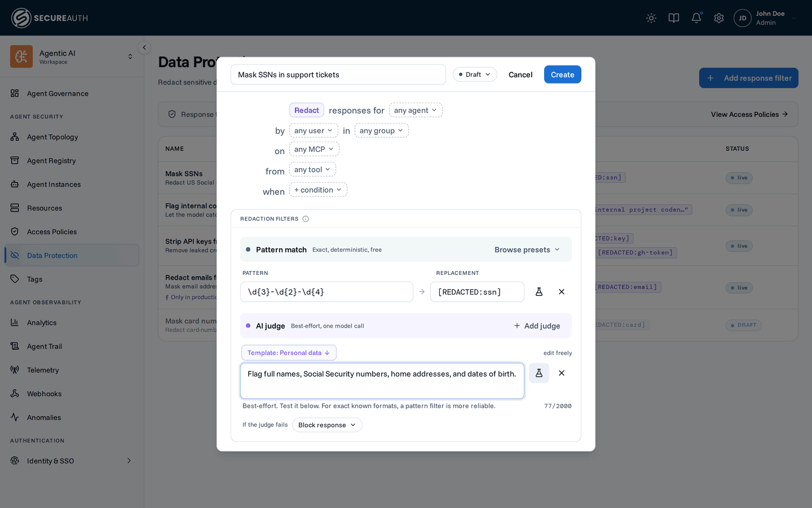The width and height of the screenshot is (812, 508).
Task: Click the Anomalies pulse icon
Action: pyautogui.click(x=15, y=417)
